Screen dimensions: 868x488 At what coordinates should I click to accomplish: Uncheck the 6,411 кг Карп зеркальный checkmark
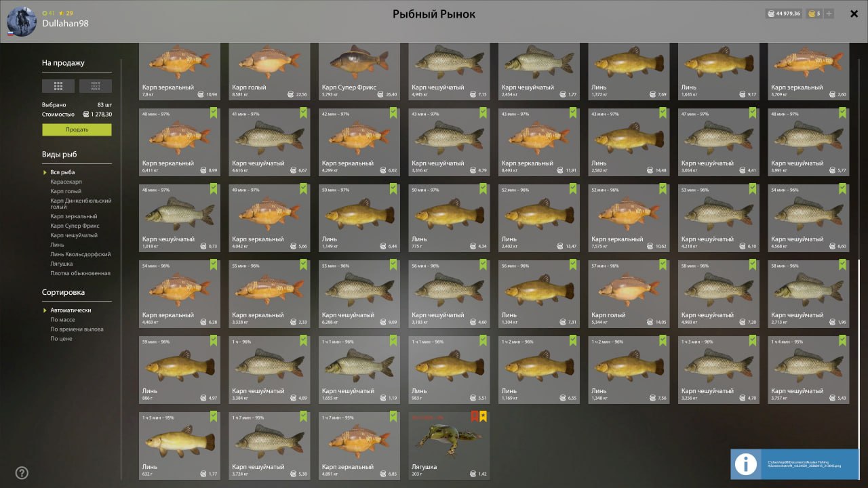click(x=214, y=113)
